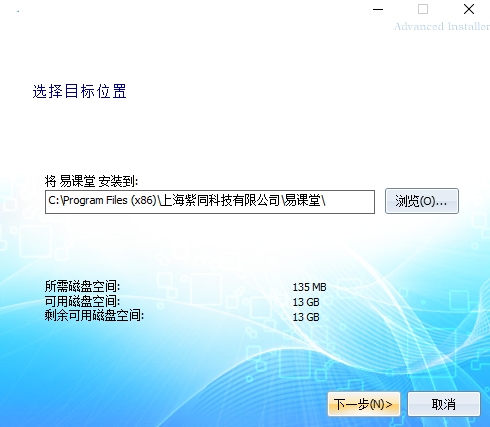Click the Advanced Installer watermark text

[x=442, y=26]
